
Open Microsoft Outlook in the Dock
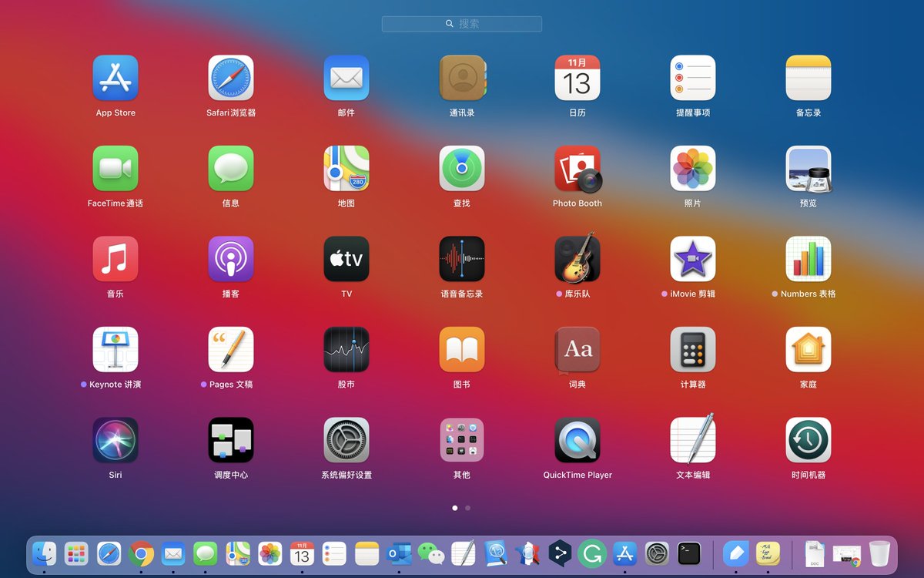point(399,553)
